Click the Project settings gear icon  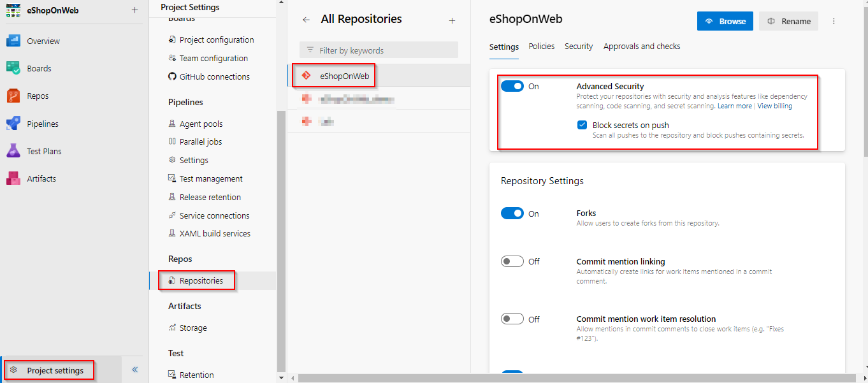[x=13, y=370]
